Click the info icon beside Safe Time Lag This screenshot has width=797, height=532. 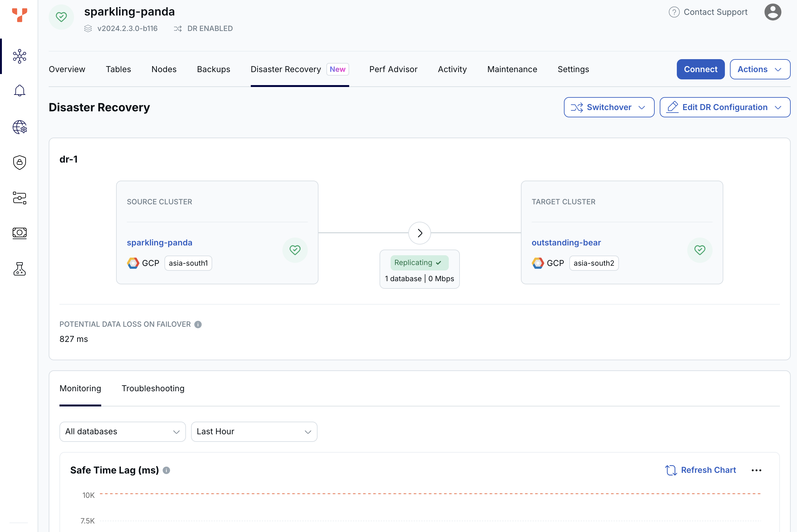(x=166, y=470)
